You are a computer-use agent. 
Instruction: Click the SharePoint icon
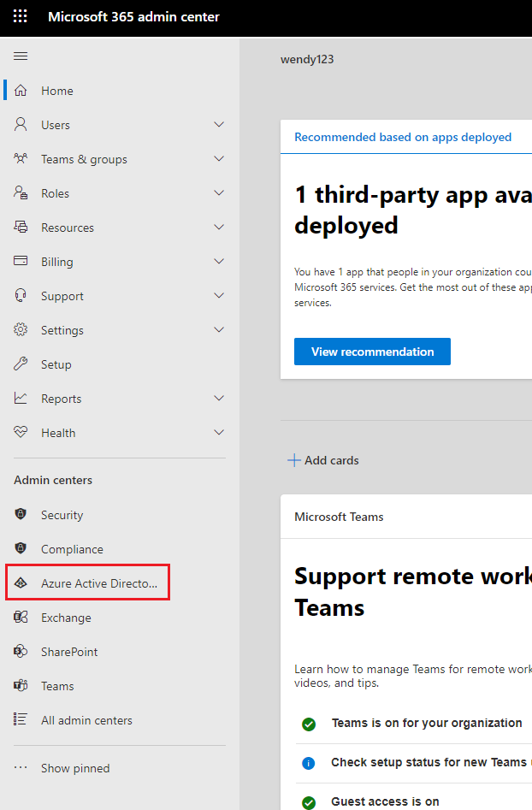[x=21, y=651]
